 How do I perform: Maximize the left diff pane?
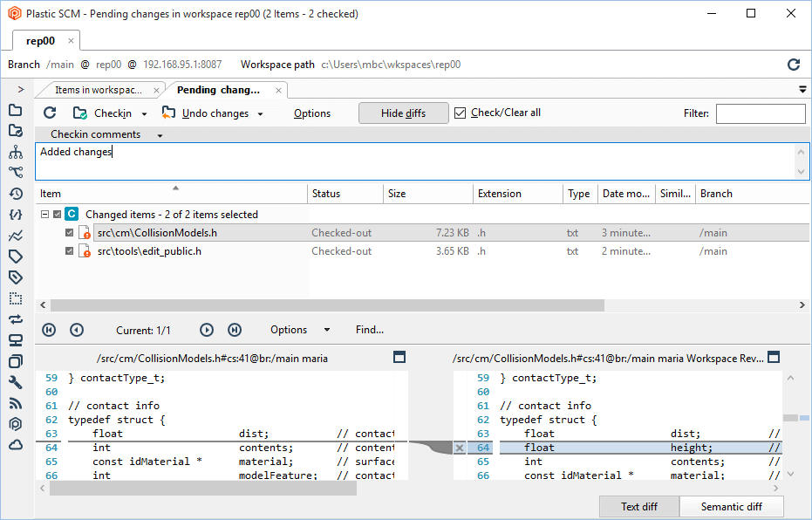399,357
